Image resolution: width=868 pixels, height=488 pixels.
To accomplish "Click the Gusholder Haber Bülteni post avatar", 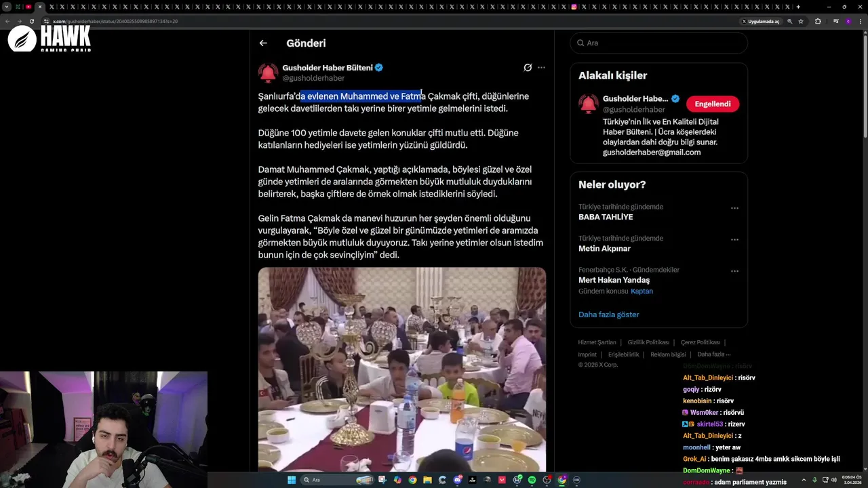I will tap(268, 73).
